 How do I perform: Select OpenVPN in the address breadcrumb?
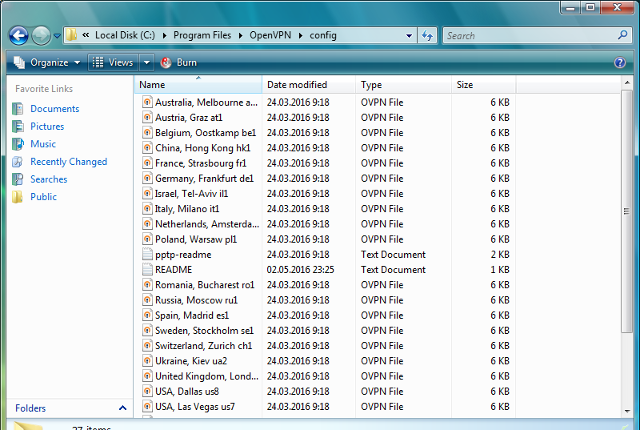270,35
